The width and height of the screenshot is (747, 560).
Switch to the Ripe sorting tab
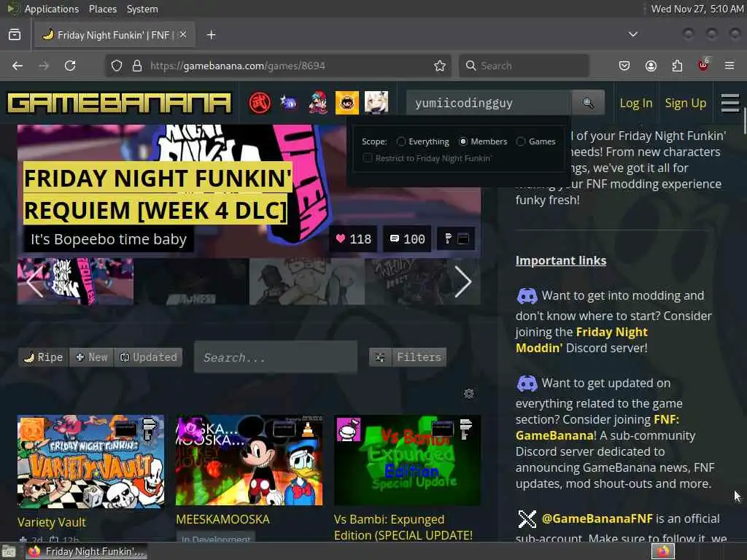coord(43,357)
